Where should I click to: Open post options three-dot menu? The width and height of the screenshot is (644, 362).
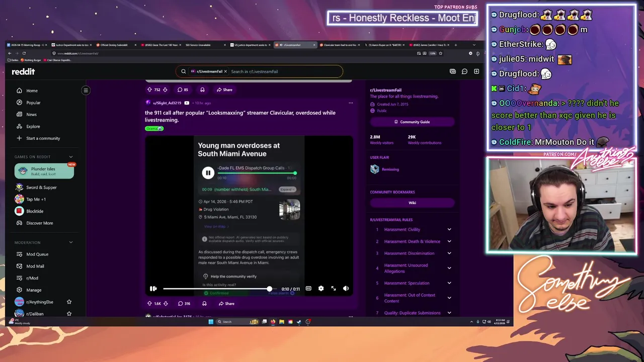[x=351, y=103]
